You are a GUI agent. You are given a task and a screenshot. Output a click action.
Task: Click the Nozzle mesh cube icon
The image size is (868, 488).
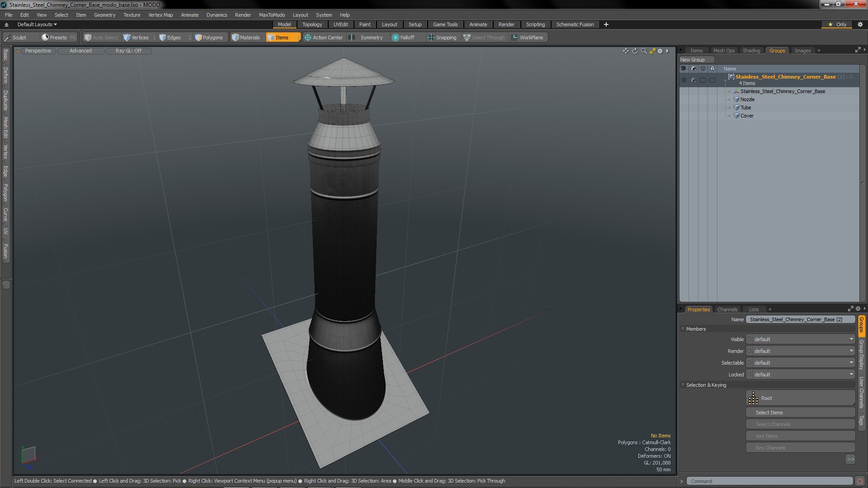pyautogui.click(x=736, y=99)
